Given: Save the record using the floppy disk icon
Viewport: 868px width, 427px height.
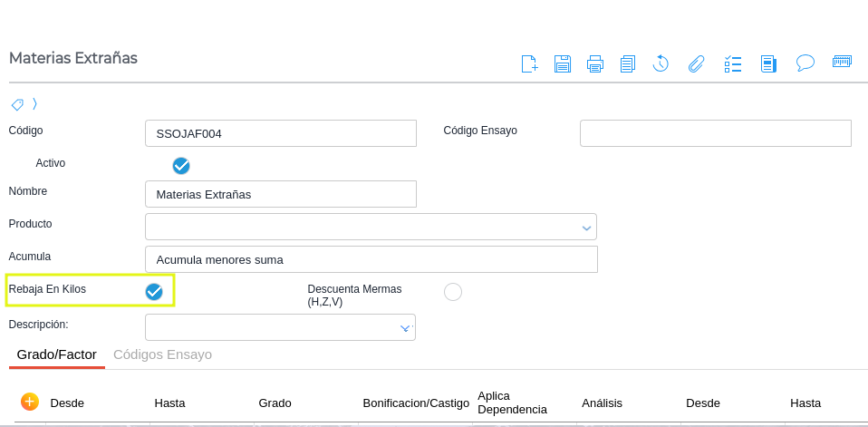Looking at the screenshot, I should tap(563, 63).
